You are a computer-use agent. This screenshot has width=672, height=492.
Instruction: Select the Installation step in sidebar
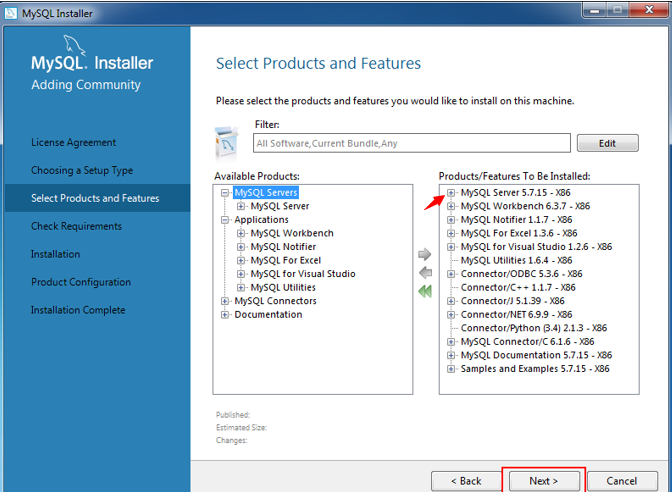pos(55,254)
